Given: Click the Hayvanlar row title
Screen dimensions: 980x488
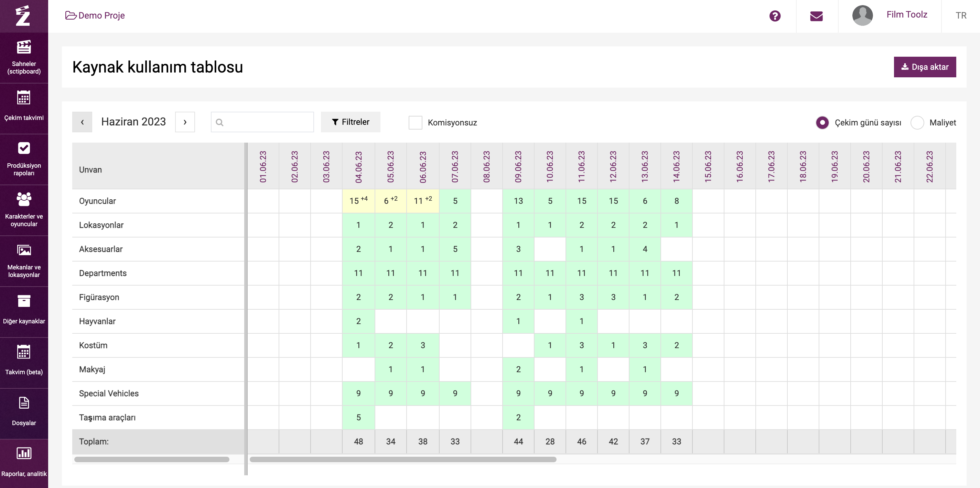Looking at the screenshot, I should [x=97, y=321].
